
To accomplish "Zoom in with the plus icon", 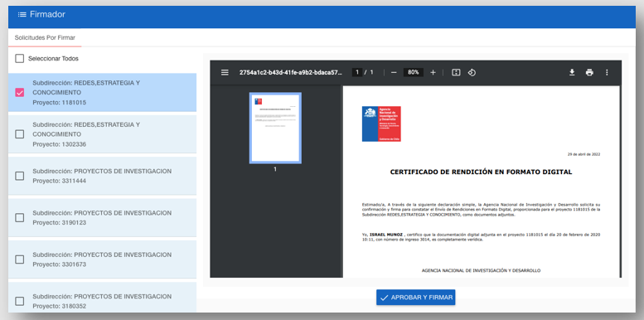I will tap(433, 72).
